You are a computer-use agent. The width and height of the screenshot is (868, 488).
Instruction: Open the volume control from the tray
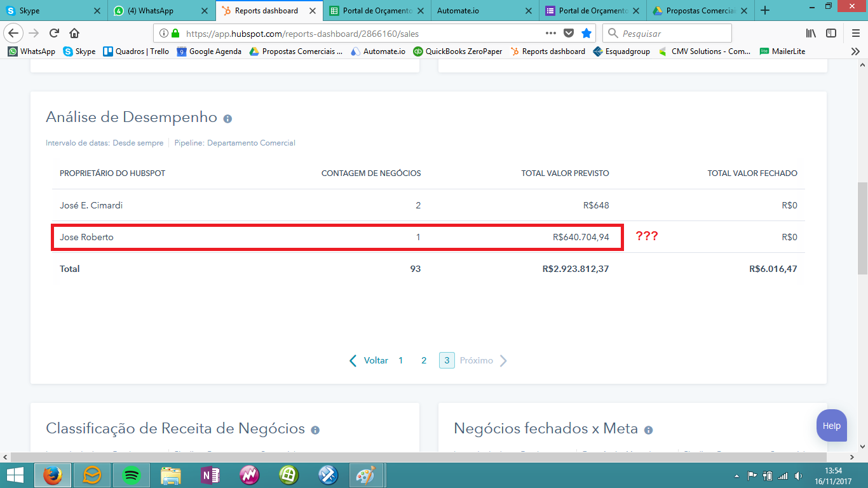[x=796, y=475]
